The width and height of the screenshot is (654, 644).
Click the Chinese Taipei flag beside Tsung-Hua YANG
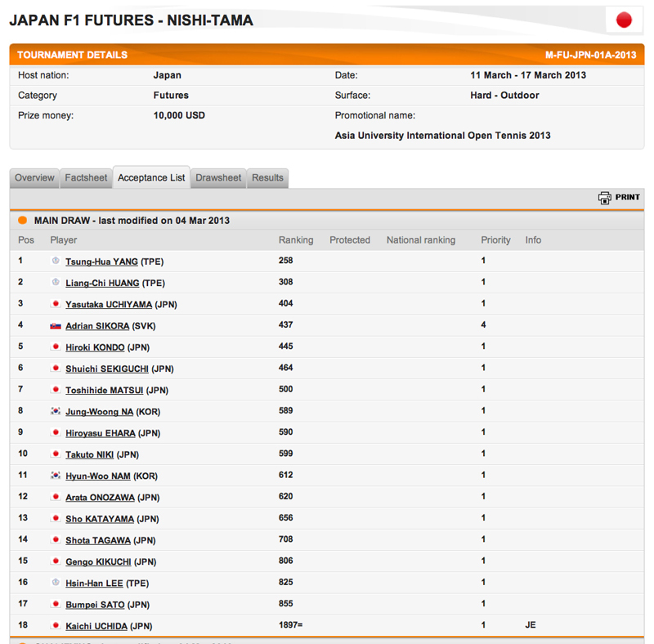[56, 261]
